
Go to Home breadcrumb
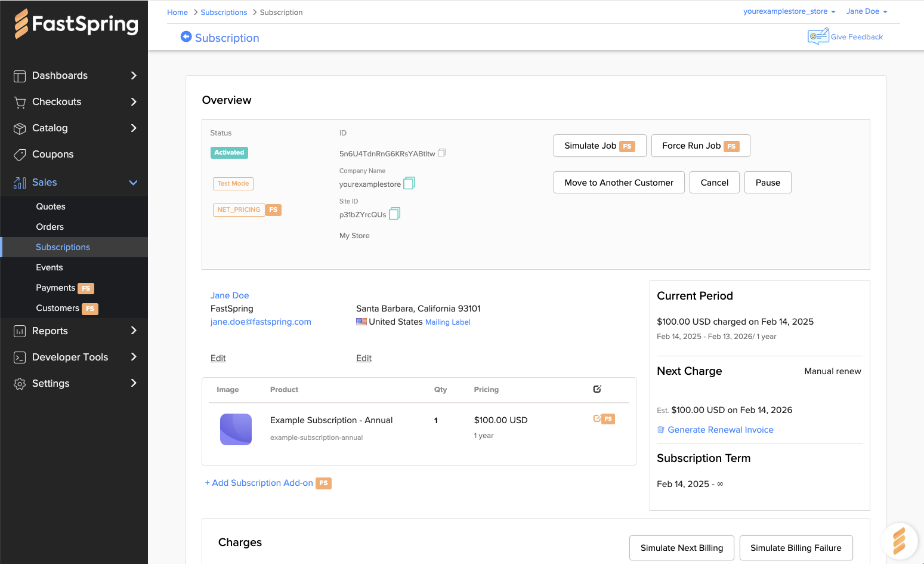click(x=177, y=13)
